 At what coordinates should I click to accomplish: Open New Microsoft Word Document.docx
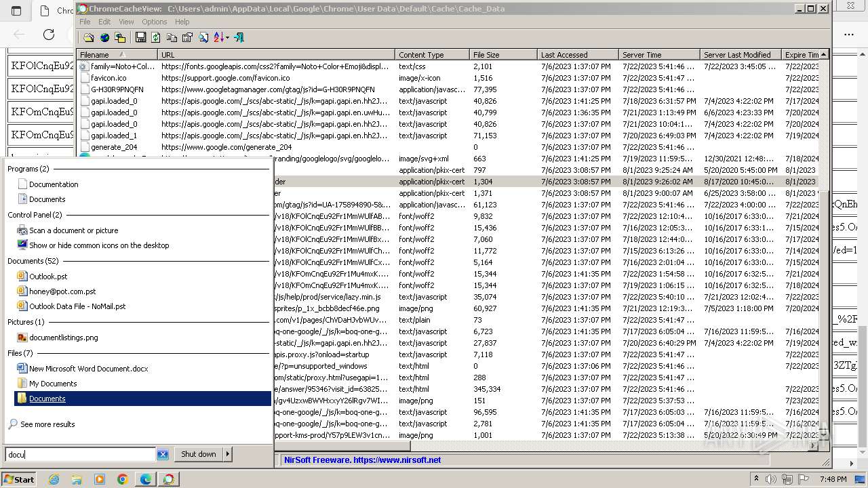point(88,369)
